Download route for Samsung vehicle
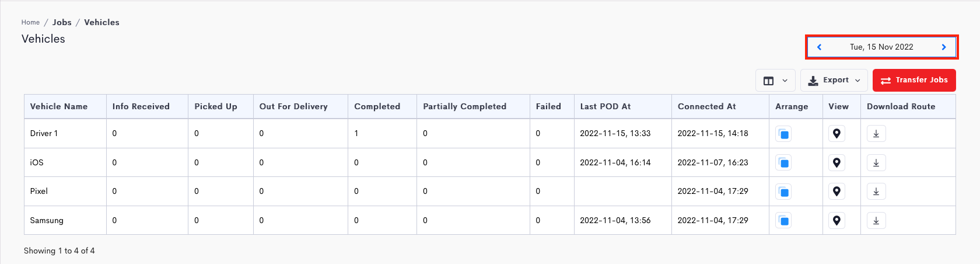Image resolution: width=980 pixels, height=264 pixels. (x=876, y=221)
